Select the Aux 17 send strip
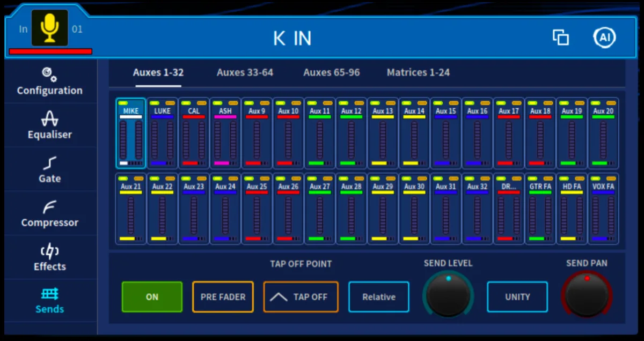Screen dimensions: 644x341 (509, 134)
